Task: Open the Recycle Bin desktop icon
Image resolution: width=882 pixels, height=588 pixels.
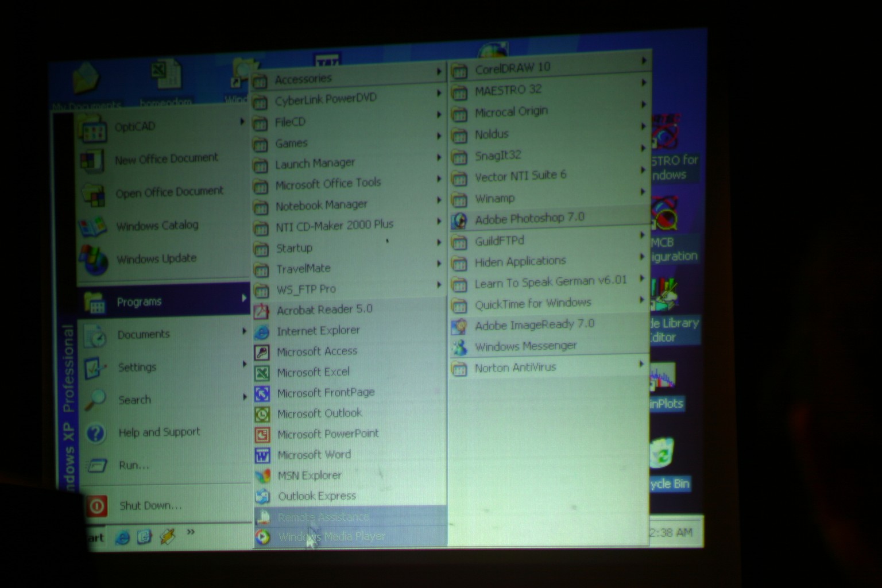Action: [663, 454]
